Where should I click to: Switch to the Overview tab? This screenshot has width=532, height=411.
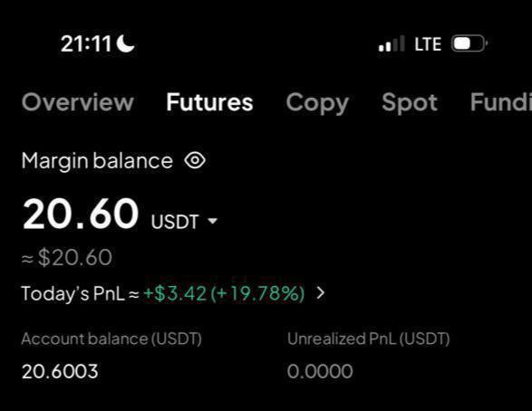click(78, 102)
